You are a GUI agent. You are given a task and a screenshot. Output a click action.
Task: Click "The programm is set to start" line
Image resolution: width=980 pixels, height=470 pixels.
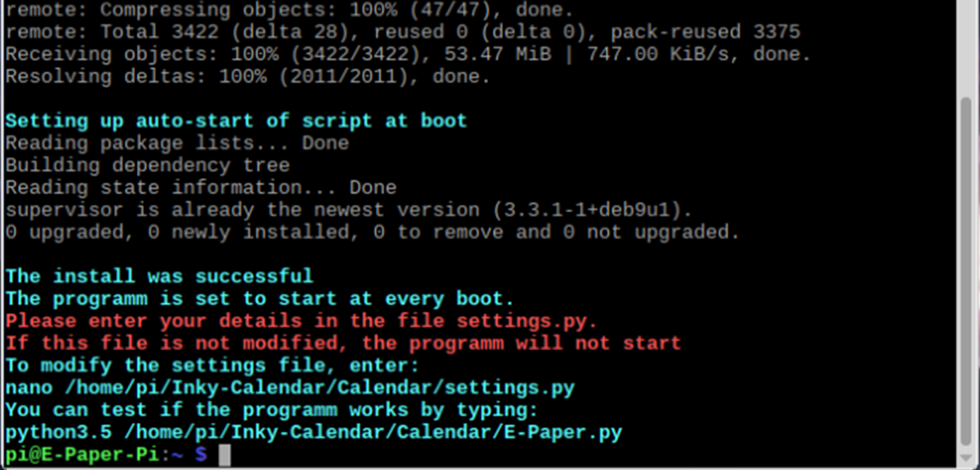pos(260,298)
